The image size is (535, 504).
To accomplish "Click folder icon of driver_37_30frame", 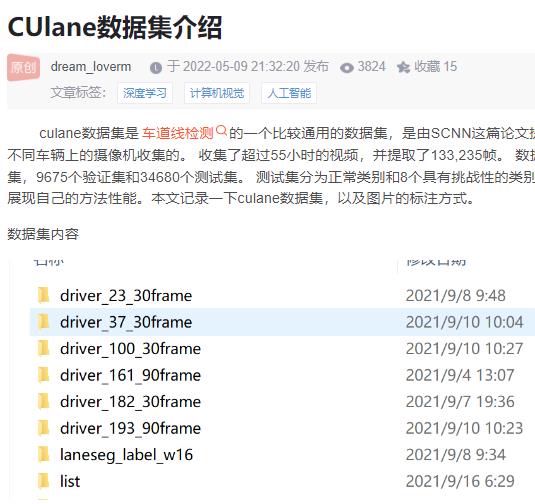I will click(44, 322).
